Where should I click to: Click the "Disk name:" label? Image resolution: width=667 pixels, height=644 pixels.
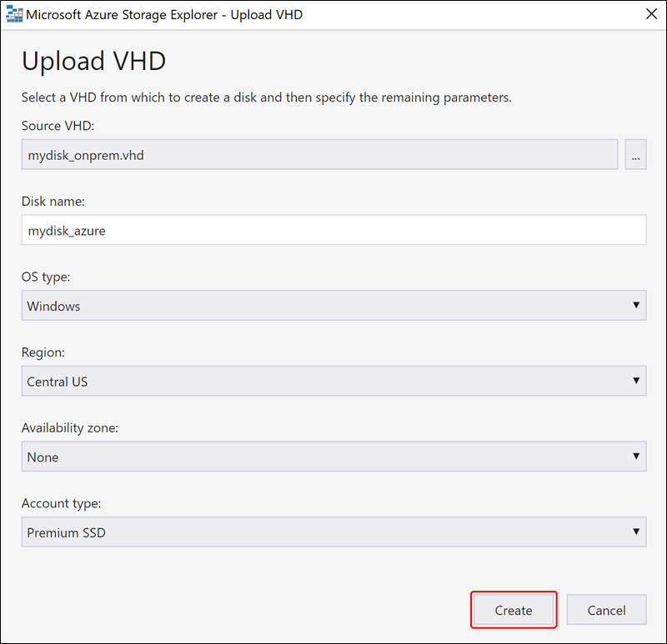[53, 201]
